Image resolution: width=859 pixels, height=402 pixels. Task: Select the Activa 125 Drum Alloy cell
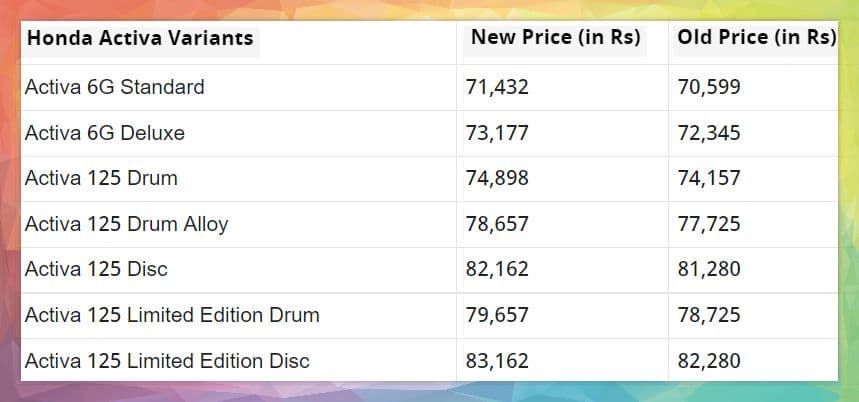pos(126,224)
